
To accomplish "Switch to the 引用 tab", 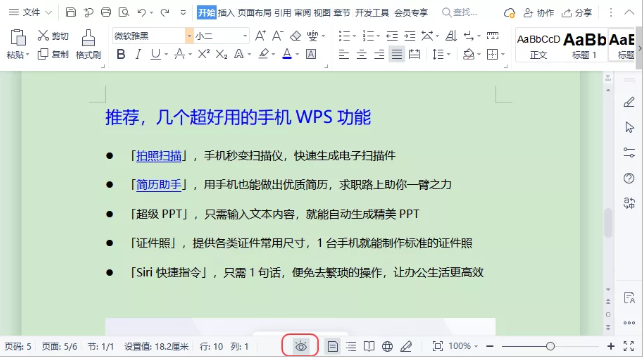I will tap(283, 13).
